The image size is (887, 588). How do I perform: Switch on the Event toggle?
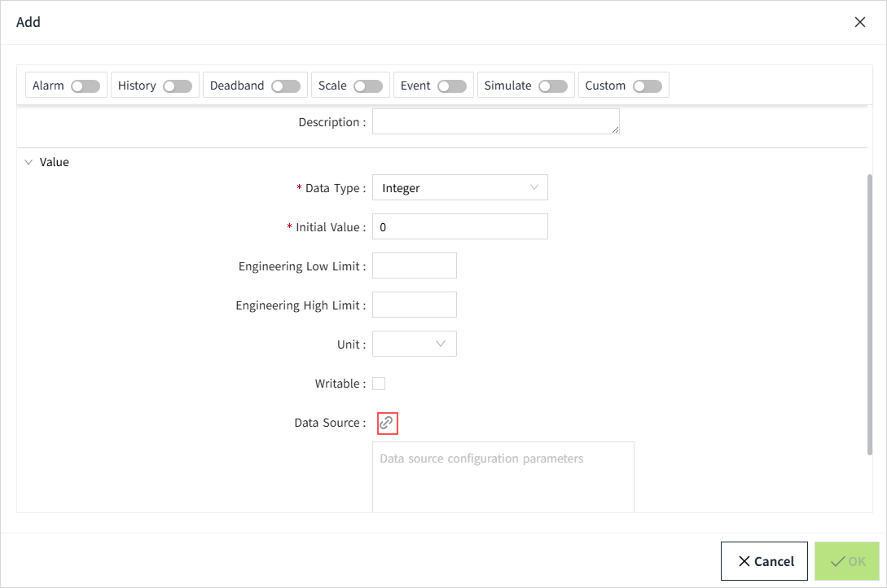(452, 86)
